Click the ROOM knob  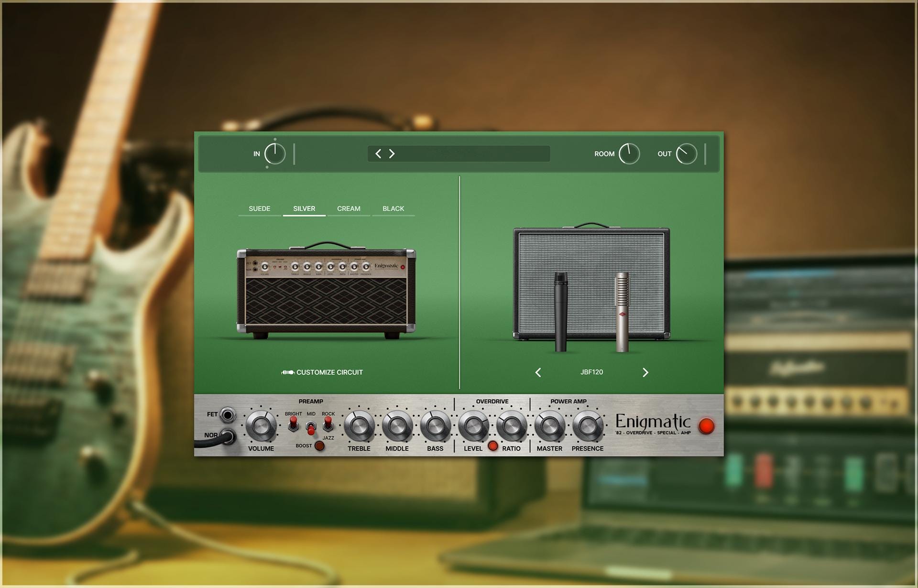[629, 153]
